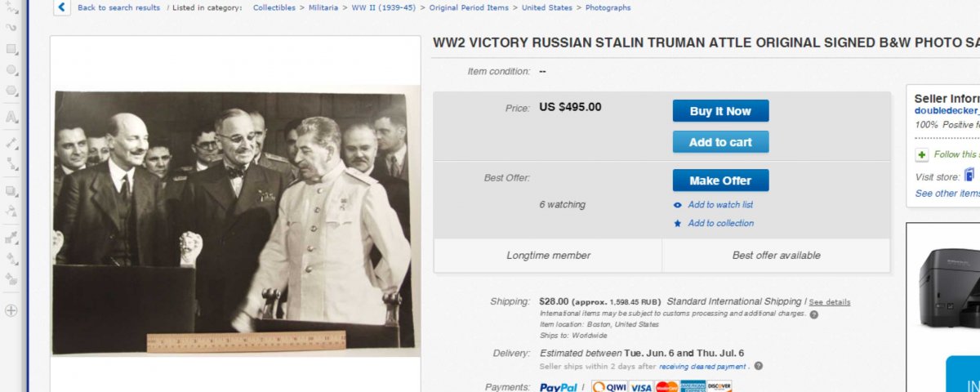Click the store icon beside Visit store

(x=969, y=175)
